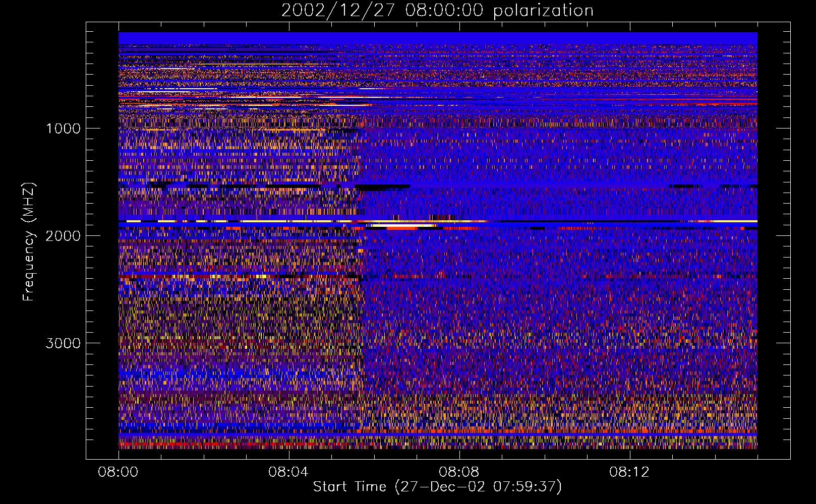Click the 08:04 time tick label

(x=288, y=472)
